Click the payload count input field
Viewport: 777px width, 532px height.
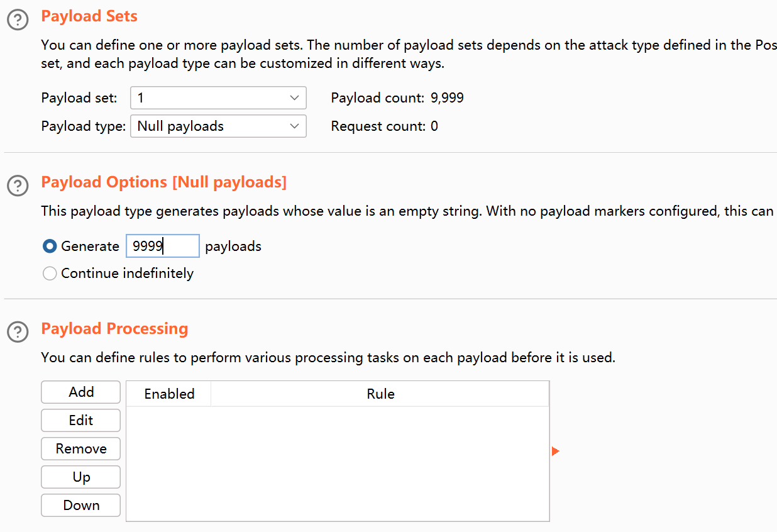click(162, 247)
